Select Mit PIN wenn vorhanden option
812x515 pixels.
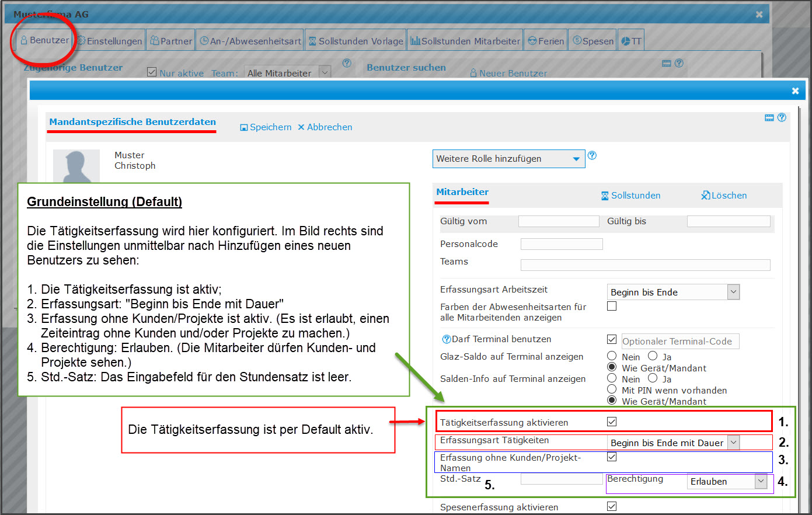point(612,389)
